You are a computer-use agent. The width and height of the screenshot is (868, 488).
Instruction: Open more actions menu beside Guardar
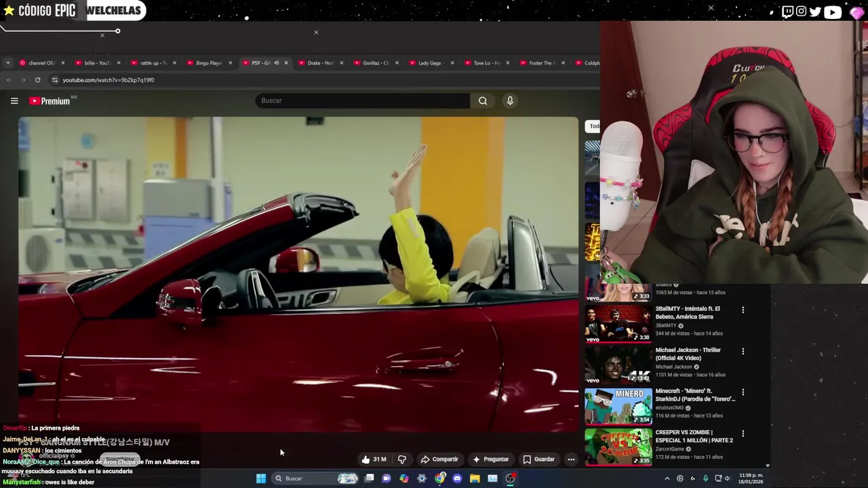pos(571,460)
